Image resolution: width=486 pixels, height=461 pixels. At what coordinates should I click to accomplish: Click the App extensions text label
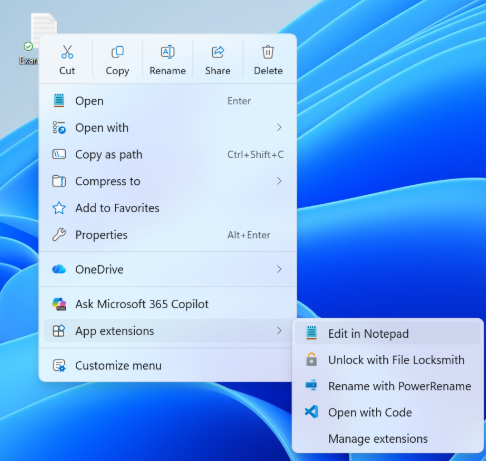click(115, 331)
